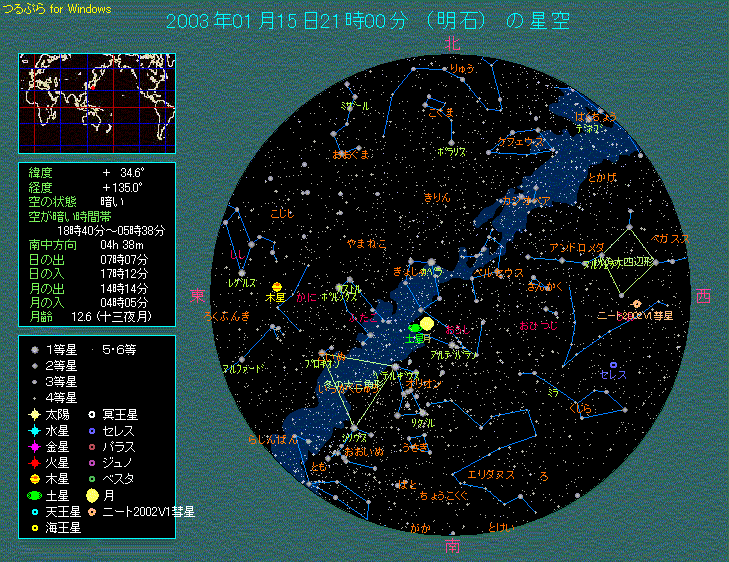Click the green Saturn marker beside the Moon
Image resolution: width=729 pixels, height=562 pixels.
413,328
